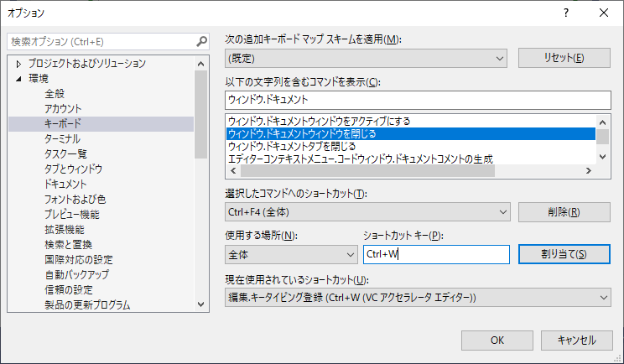Click the リセット button
This screenshot has height=364, width=624.
pos(564,58)
